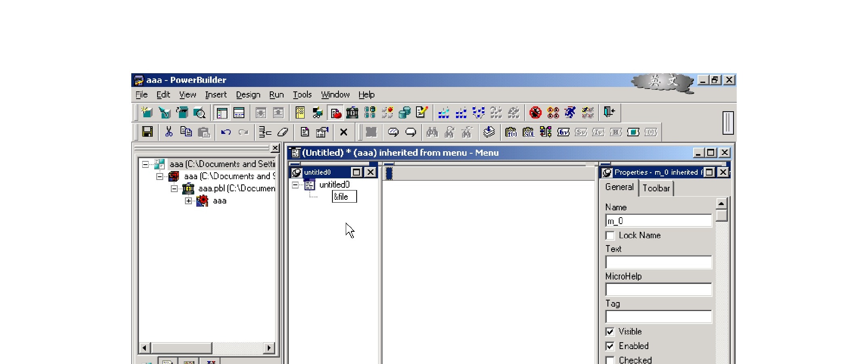This screenshot has height=364, width=868.
Task: Click the Paste Statement flowchart icon
Action: [x=546, y=132]
